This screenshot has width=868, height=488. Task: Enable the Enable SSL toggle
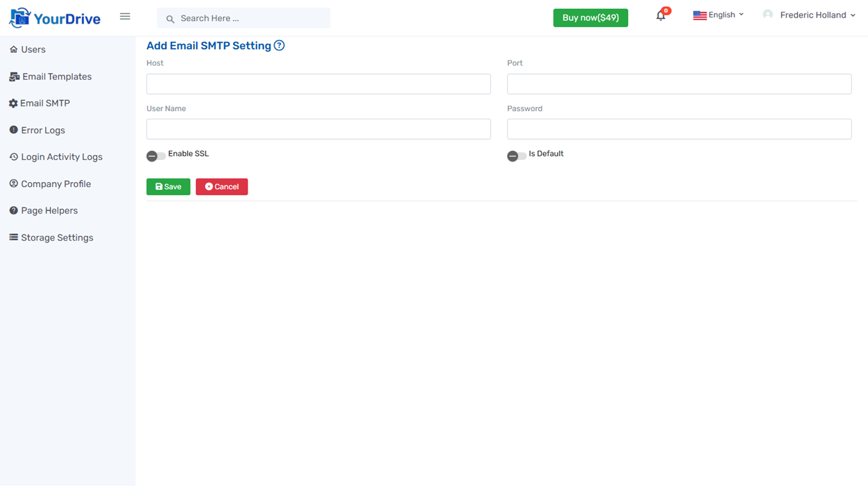coord(155,155)
